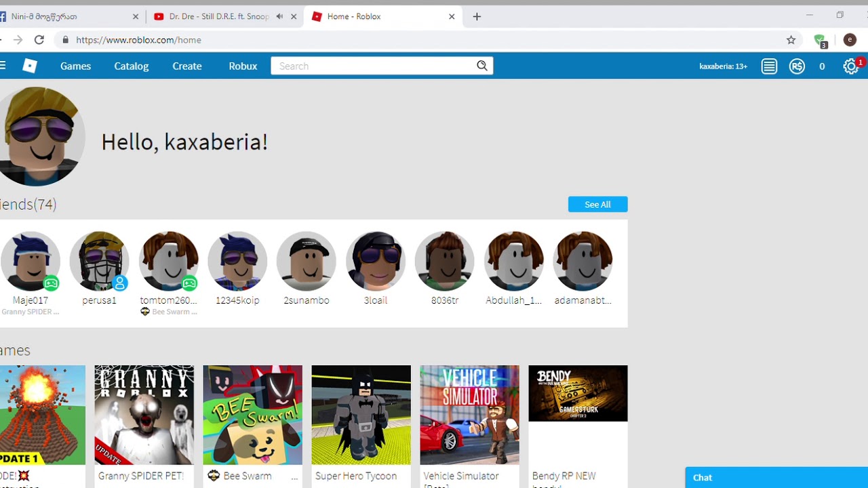Open Abdullah_1's friend avatar
Viewport: 868px width, 488px height.
514,262
